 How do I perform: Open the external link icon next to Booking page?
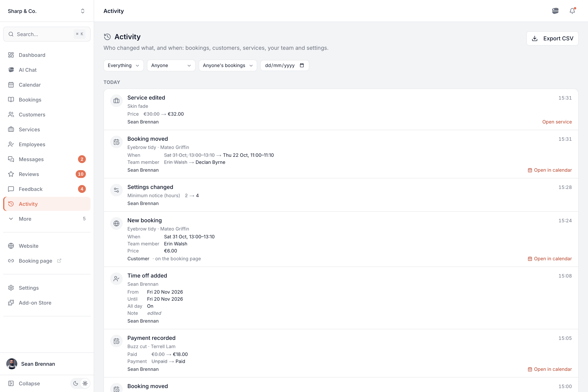pyautogui.click(x=59, y=261)
